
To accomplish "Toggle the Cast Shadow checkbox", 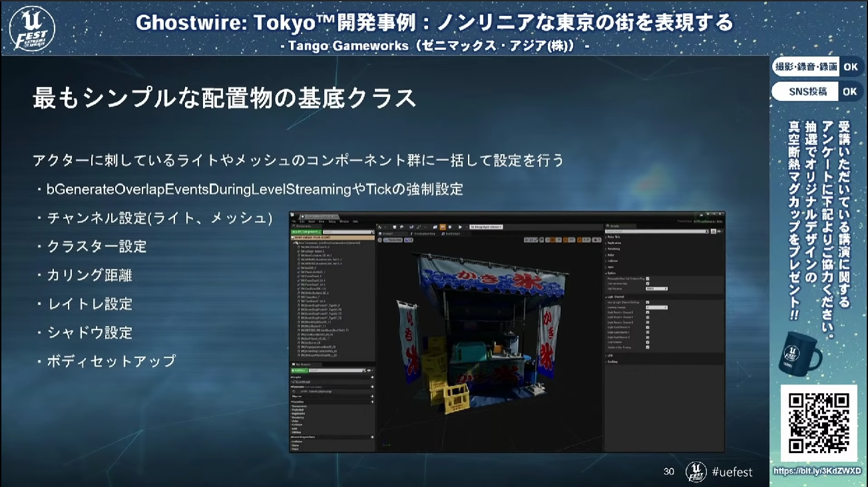I will tap(648, 342).
